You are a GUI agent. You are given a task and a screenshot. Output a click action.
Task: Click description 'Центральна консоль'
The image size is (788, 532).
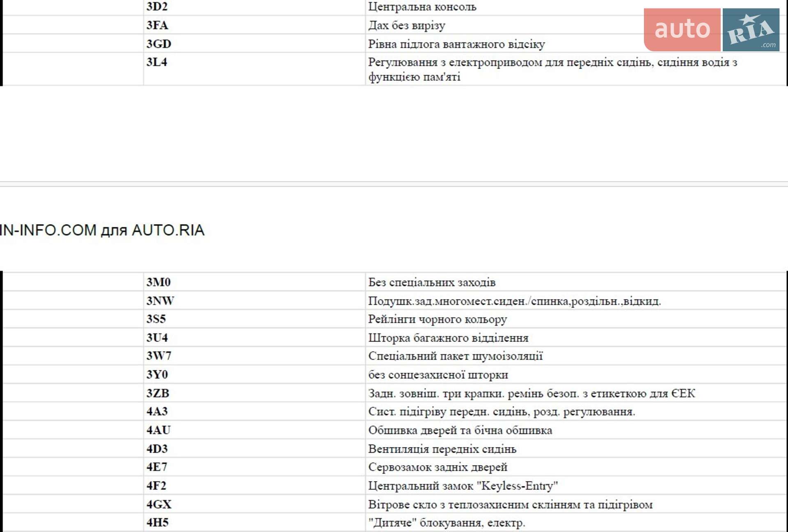coord(422,7)
